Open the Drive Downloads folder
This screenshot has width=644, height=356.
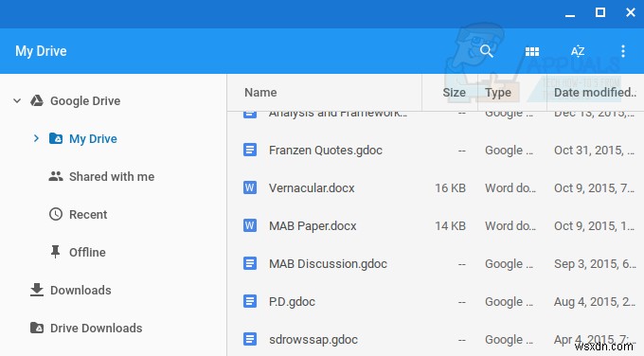[x=96, y=329]
